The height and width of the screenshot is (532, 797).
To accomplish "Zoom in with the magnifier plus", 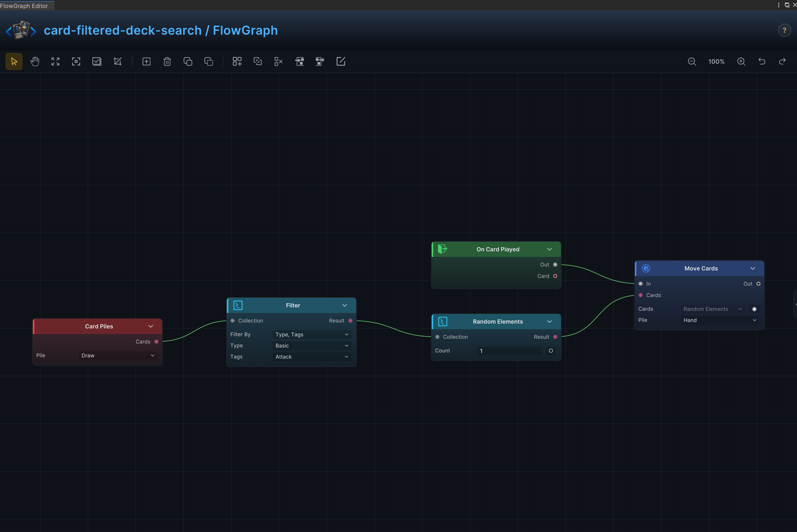I will point(741,61).
